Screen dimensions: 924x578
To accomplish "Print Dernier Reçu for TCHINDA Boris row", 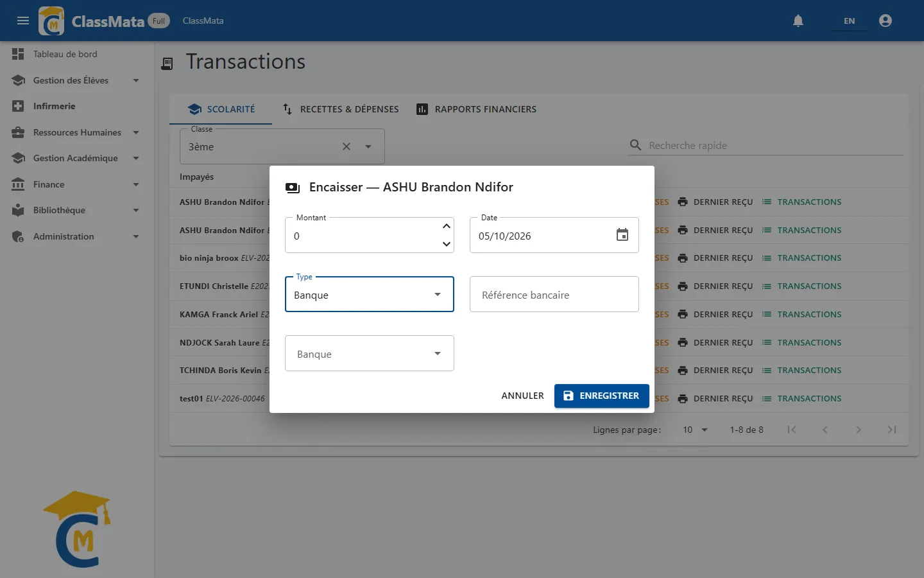I will tap(715, 371).
